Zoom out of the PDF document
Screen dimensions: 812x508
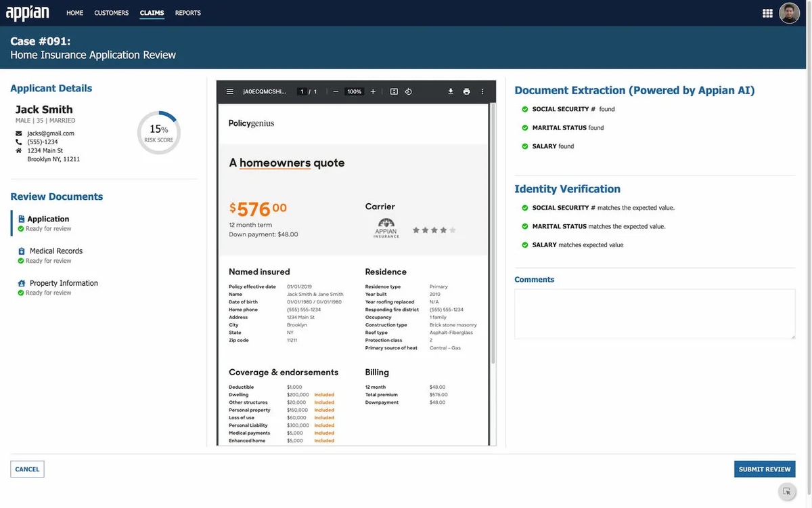point(336,91)
